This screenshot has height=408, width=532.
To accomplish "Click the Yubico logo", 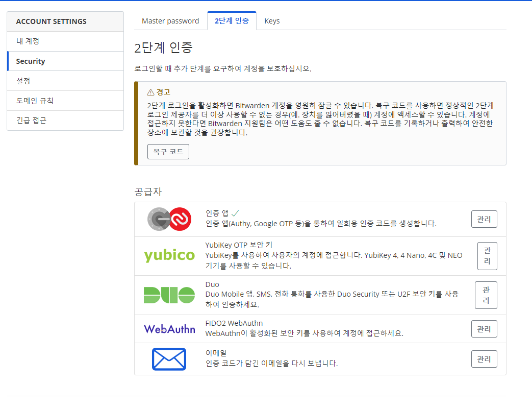I will tap(169, 255).
